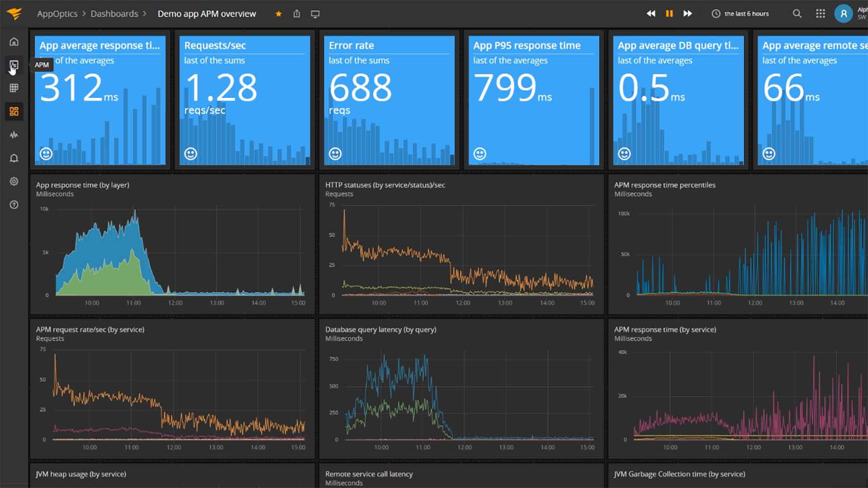This screenshot has height=488, width=868.
Task: Click the Alerts bell icon
Action: pyautogui.click(x=14, y=158)
